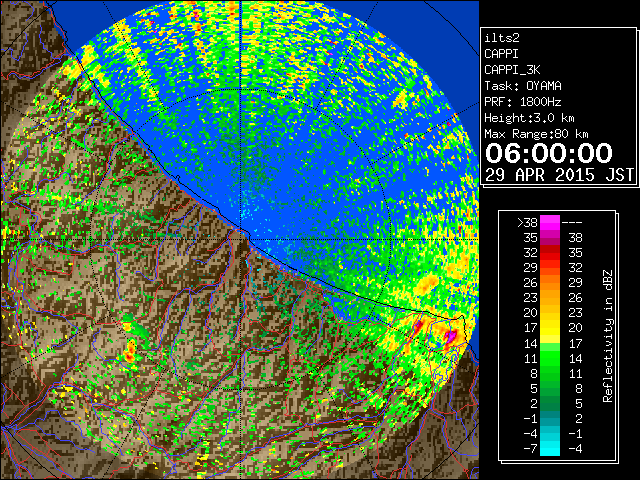Click the green 8–11 dBZ legend swatch
This screenshot has width=640, height=480.
pyautogui.click(x=550, y=373)
